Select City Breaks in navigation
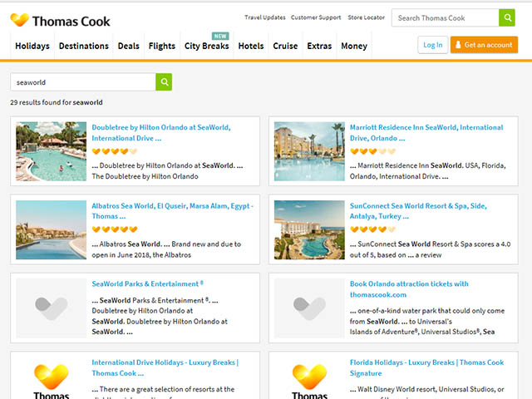 207,46
